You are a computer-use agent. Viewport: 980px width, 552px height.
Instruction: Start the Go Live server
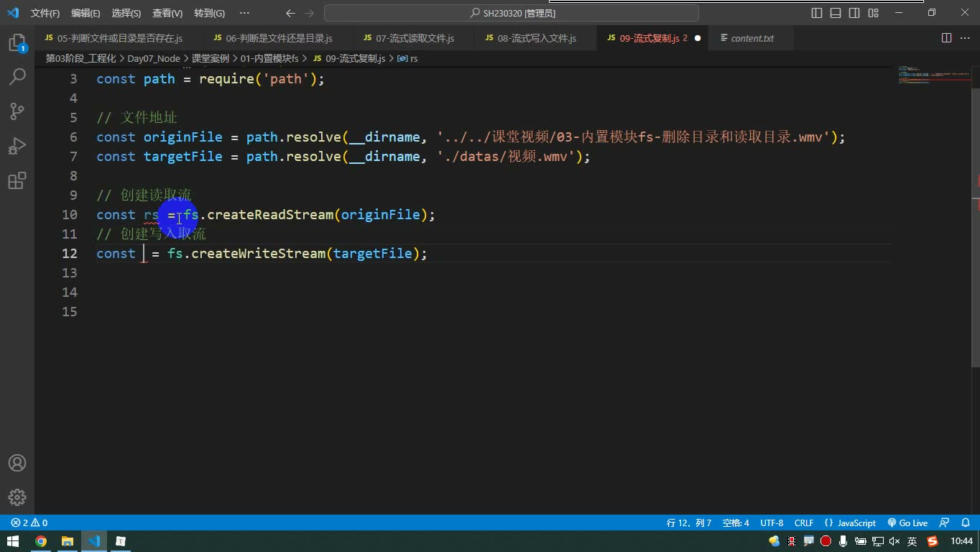pos(907,523)
